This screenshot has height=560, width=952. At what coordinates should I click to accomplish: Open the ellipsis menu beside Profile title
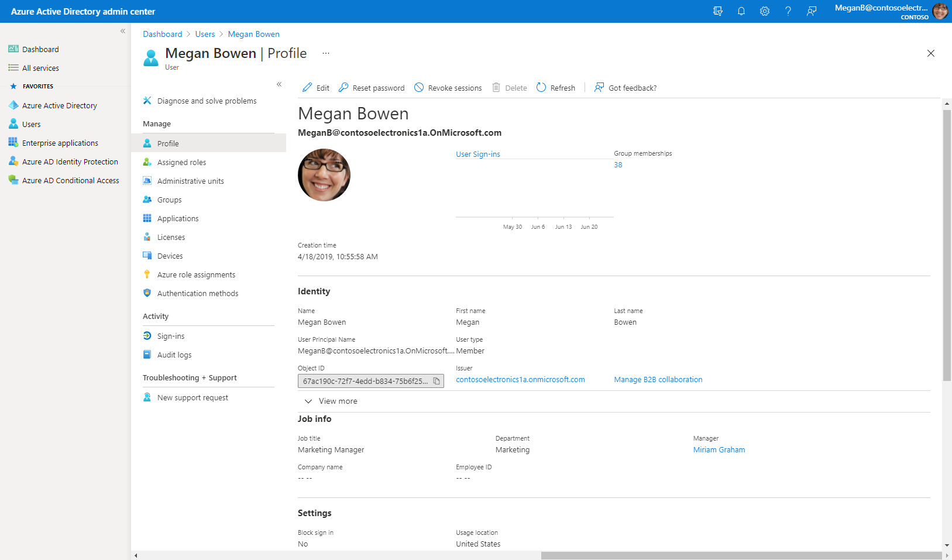(326, 53)
